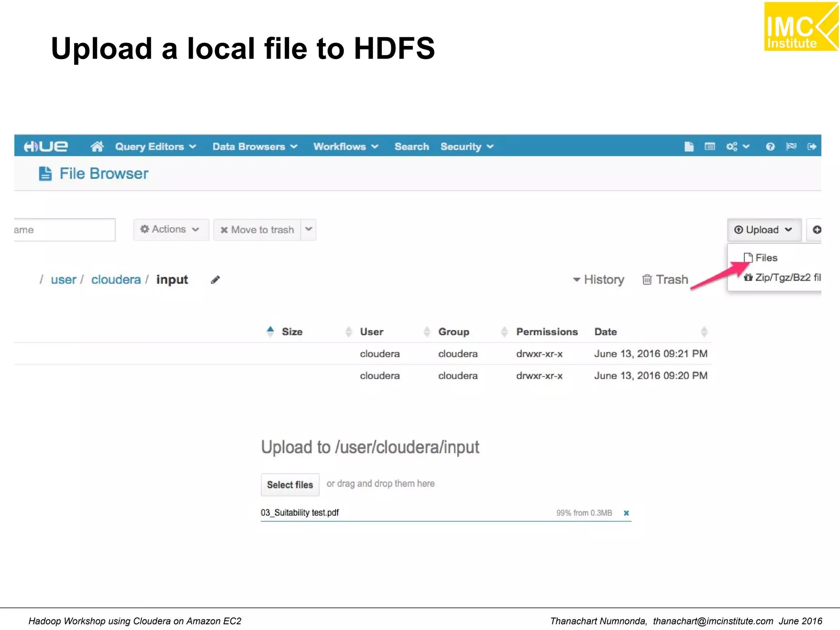Click the date June 13, 2016 09:20 PM
Screen dimensions: 840x630
[x=651, y=376]
